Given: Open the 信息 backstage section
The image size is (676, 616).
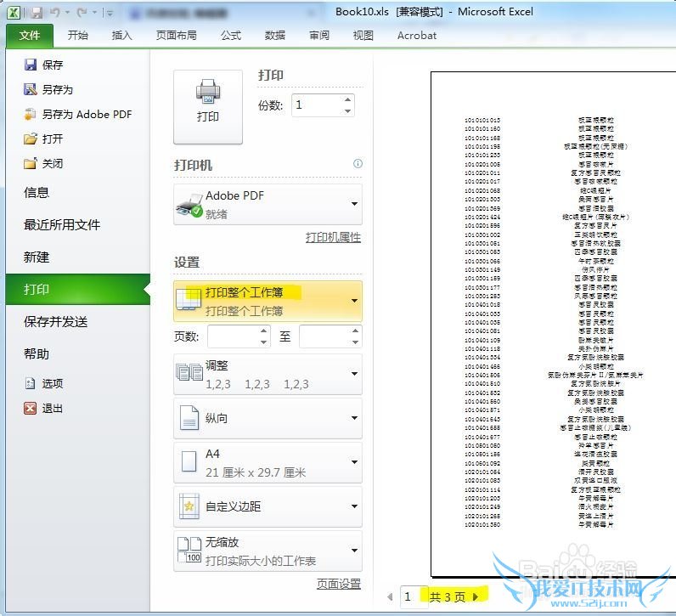Looking at the screenshot, I should pyautogui.click(x=37, y=192).
